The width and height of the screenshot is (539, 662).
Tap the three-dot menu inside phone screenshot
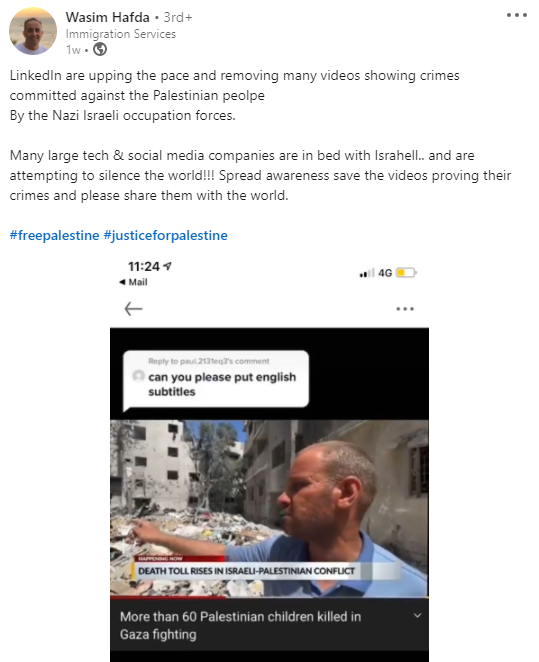[x=405, y=309]
